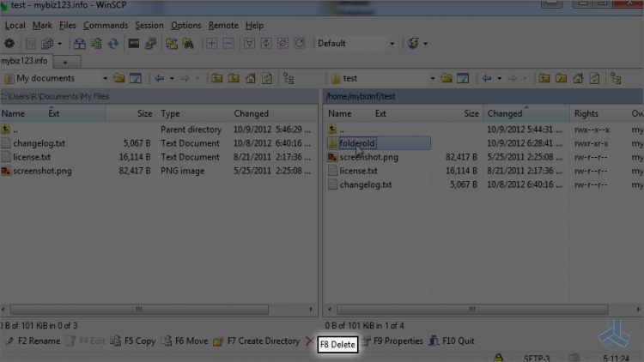Viewport: 644px width, 362px height.
Task: Refresh the local My documents panel
Action: coord(267,78)
